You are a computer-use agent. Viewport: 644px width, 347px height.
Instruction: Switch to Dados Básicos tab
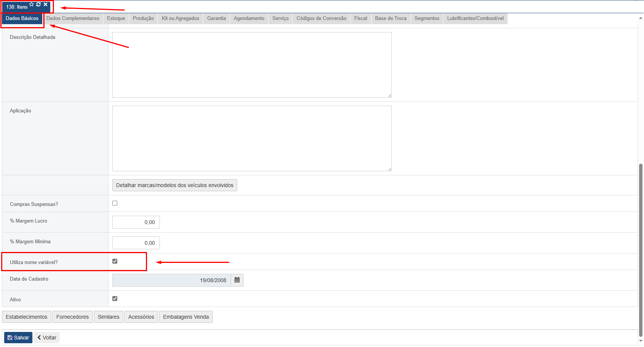point(22,18)
